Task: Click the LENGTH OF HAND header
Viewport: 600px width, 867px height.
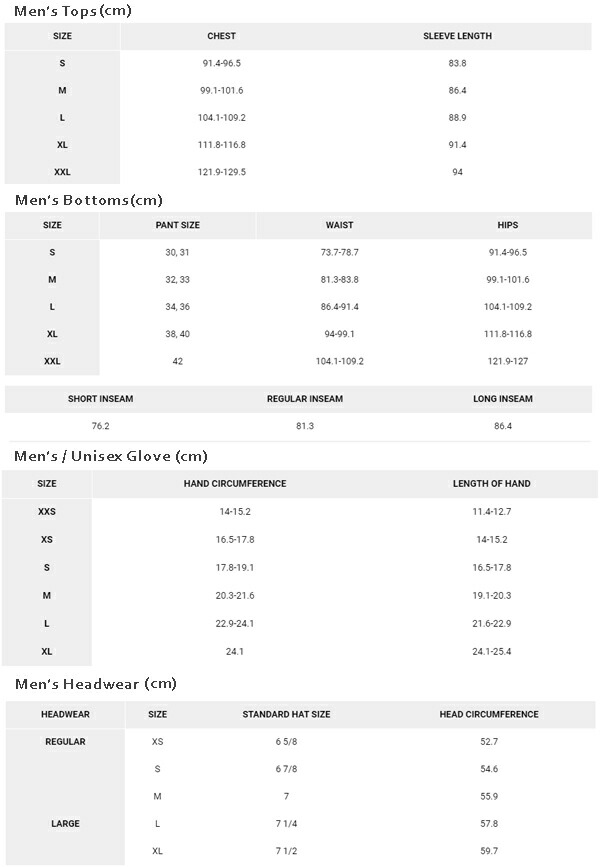Action: tap(491, 484)
